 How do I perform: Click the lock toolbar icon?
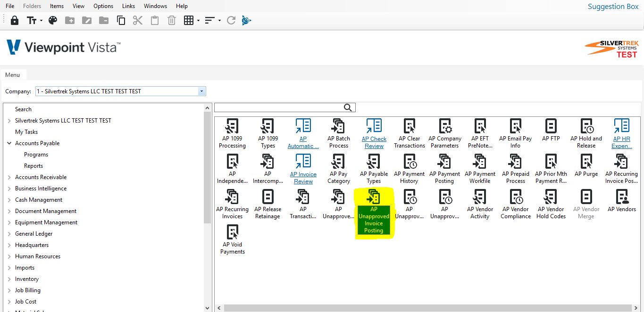tap(15, 20)
